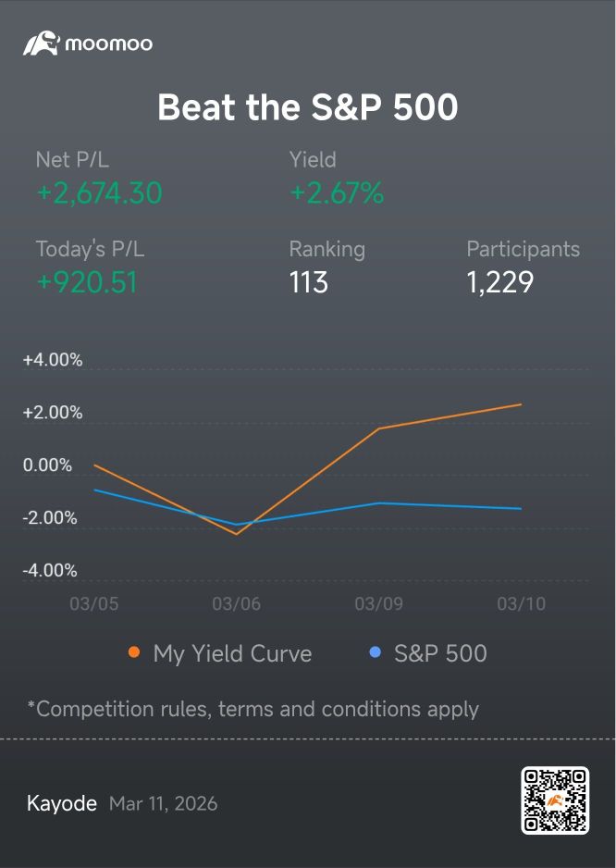
Task: Select the S&P 500 legend label
Action: [440, 653]
